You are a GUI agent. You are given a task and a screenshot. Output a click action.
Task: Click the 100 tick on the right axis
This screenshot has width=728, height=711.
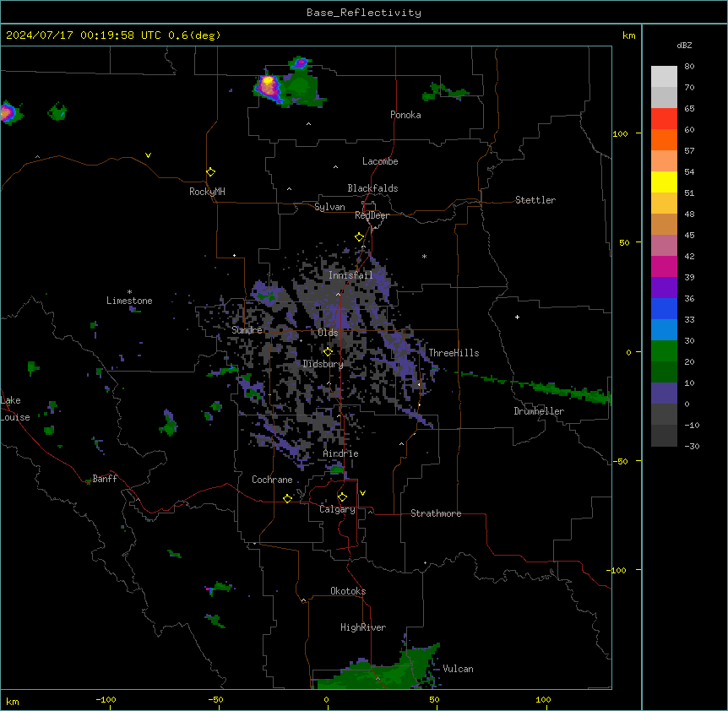(x=620, y=133)
